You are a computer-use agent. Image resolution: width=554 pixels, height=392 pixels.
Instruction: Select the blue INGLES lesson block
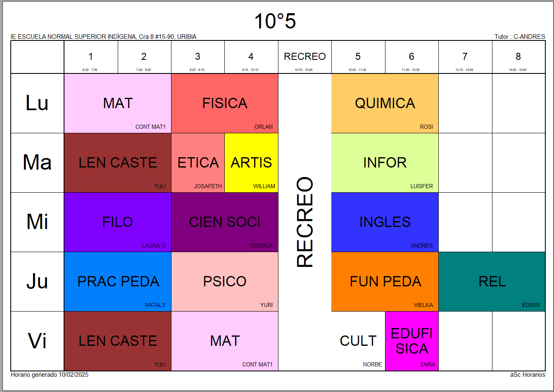385,222
